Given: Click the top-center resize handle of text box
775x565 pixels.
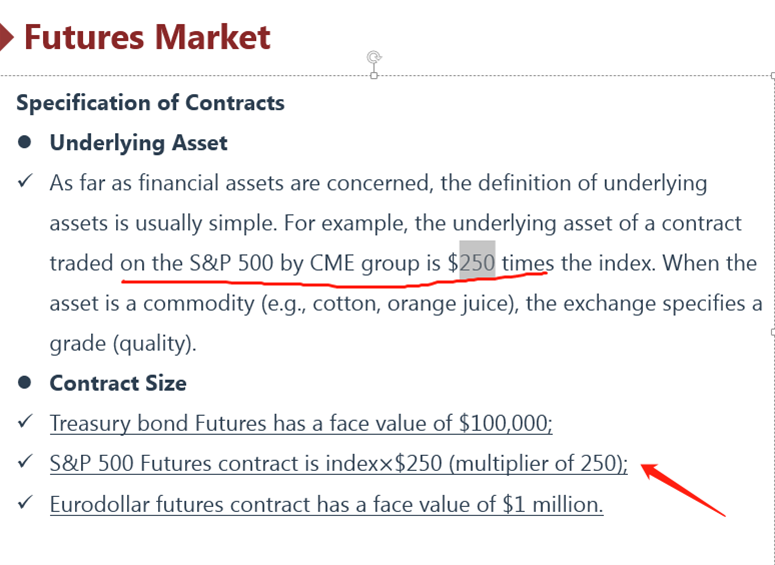Looking at the screenshot, I should tap(374, 76).
